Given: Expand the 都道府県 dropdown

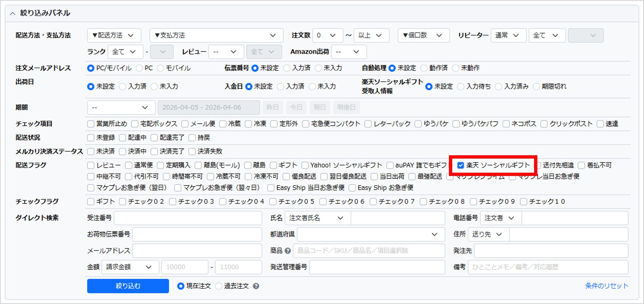Looking at the screenshot, I should pos(371,234).
